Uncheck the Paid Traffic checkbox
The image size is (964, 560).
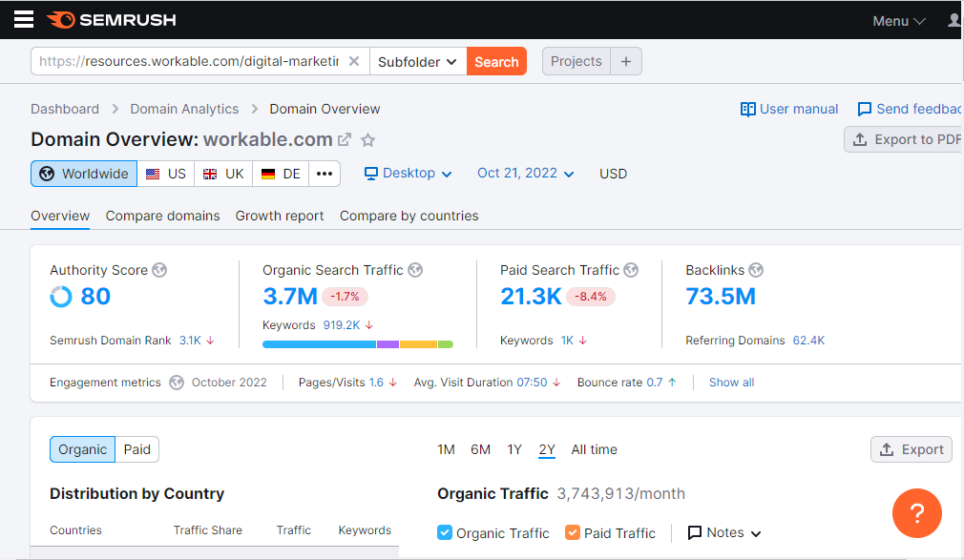pos(573,533)
